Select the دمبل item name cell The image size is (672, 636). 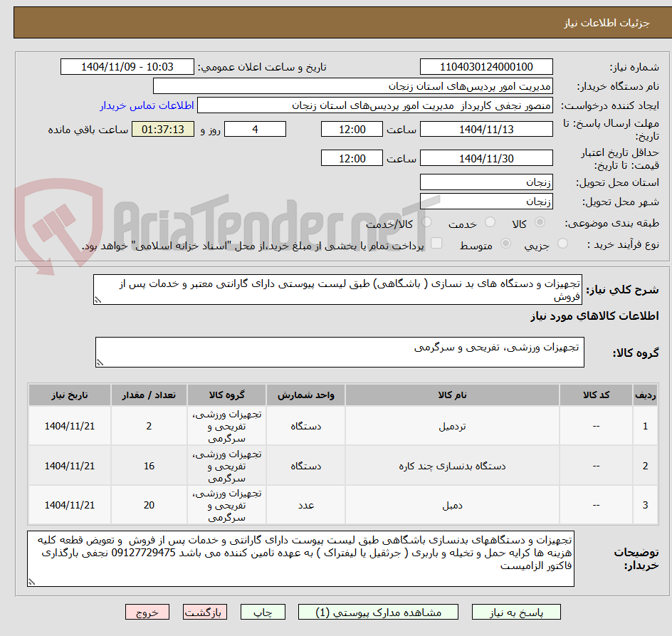point(452,505)
